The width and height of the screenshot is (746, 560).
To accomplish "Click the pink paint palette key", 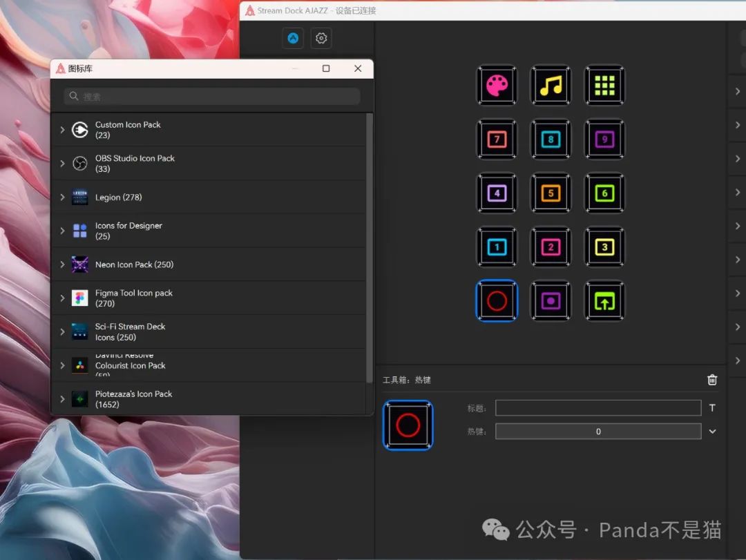I will pyautogui.click(x=497, y=86).
